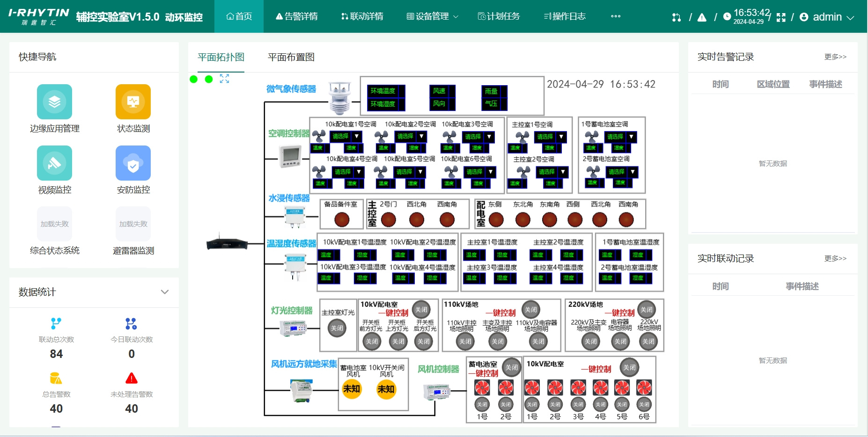Toggle 蓄电池室 fan 一键控制 switch
868x437 pixels.
pos(512,367)
